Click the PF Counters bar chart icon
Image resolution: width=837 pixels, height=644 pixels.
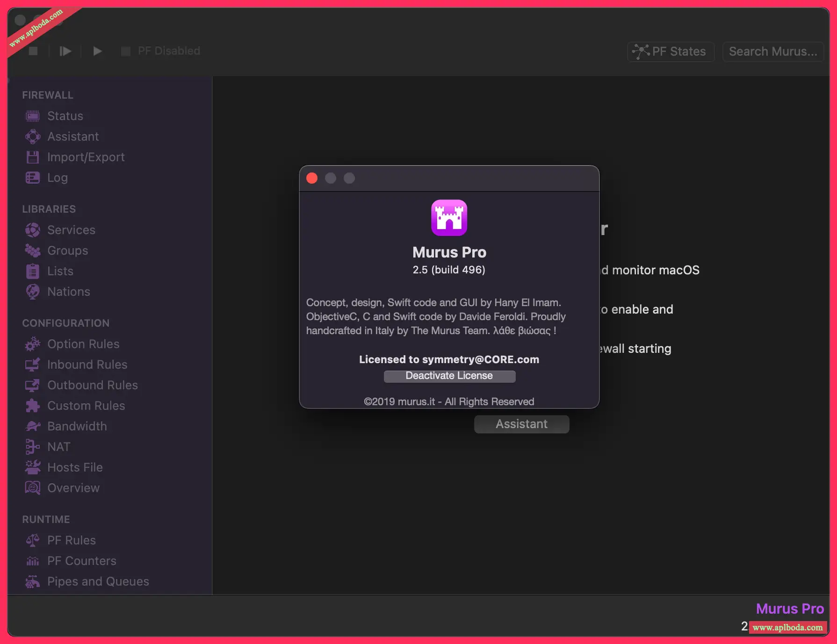[32, 561]
